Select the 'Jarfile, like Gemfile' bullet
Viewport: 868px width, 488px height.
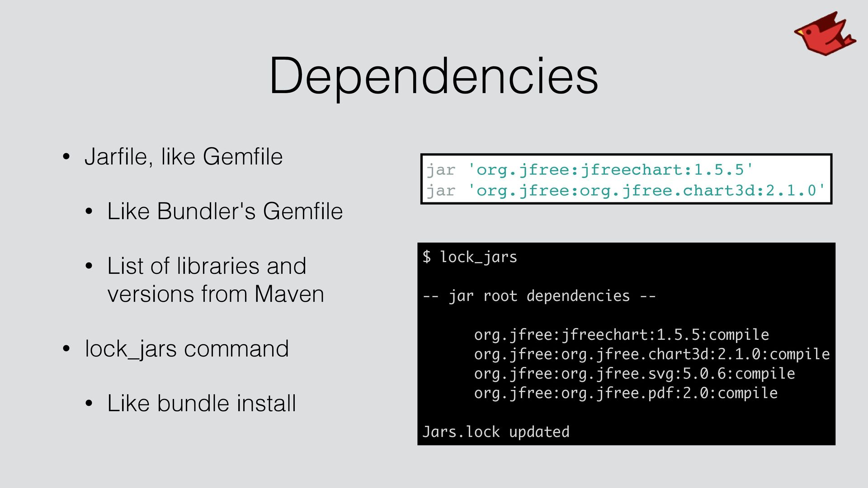tap(183, 157)
